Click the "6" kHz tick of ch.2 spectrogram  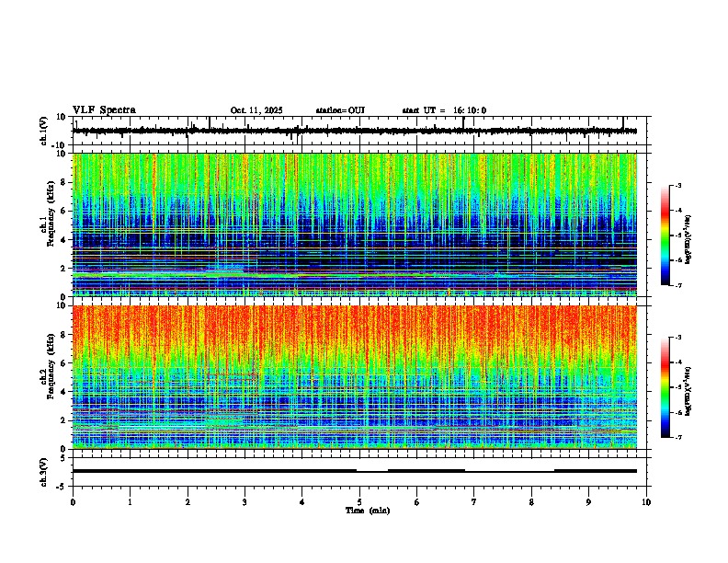[64, 363]
